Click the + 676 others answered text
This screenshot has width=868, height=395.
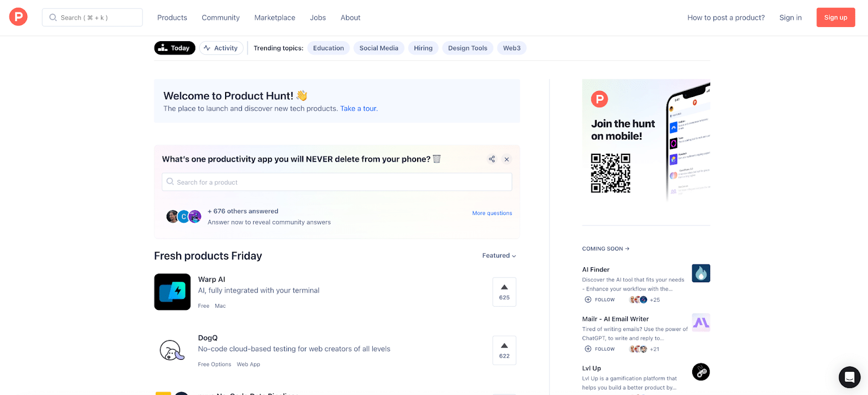(x=243, y=211)
